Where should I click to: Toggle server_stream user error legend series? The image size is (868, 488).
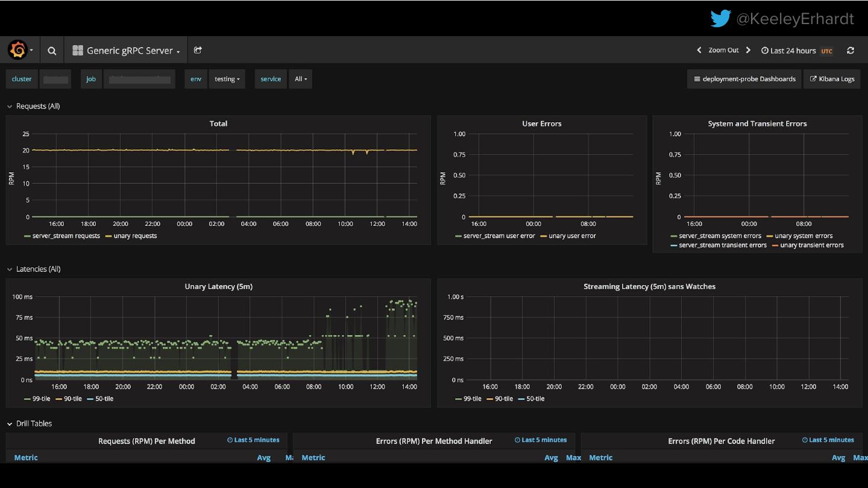(x=498, y=236)
